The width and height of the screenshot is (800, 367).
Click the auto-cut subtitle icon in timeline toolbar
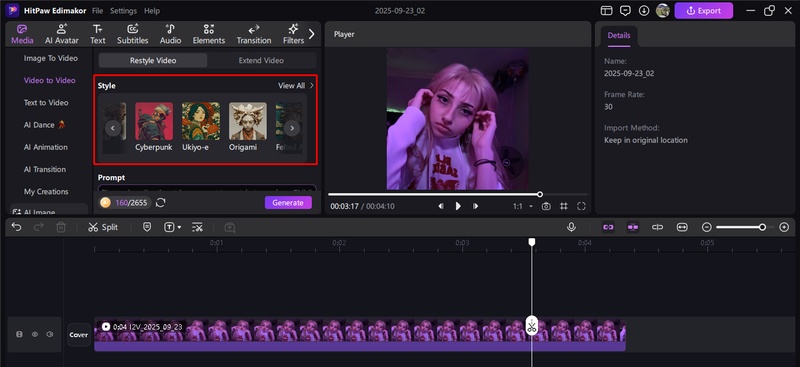[x=197, y=227]
